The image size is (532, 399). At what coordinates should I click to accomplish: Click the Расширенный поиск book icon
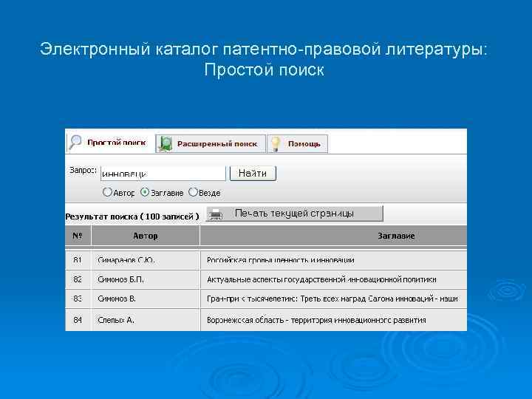pyautogui.click(x=166, y=144)
